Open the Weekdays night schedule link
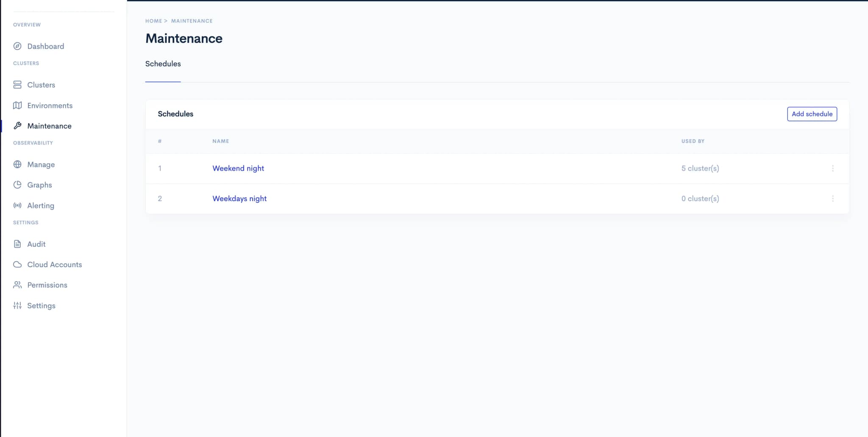868x437 pixels. pyautogui.click(x=239, y=199)
